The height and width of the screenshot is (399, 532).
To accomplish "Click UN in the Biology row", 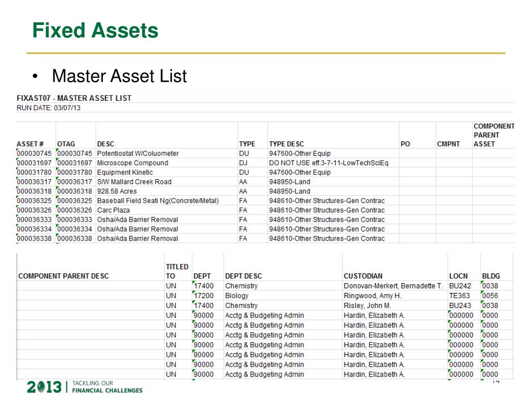I will tap(171, 296).
